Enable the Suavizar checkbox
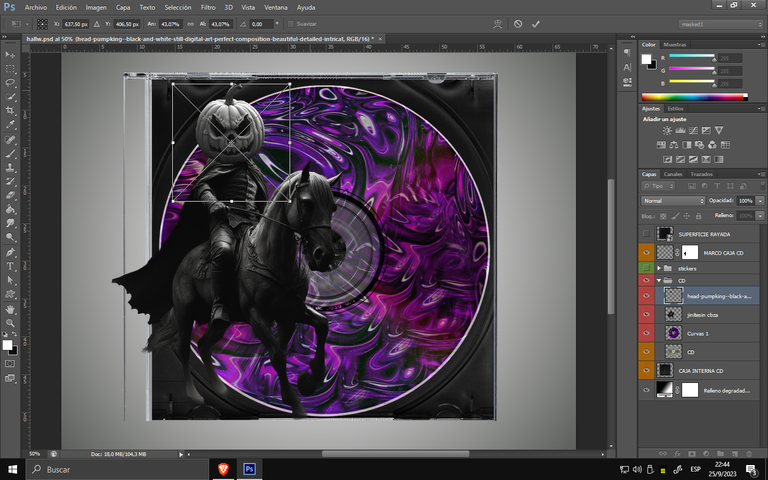 coord(290,24)
